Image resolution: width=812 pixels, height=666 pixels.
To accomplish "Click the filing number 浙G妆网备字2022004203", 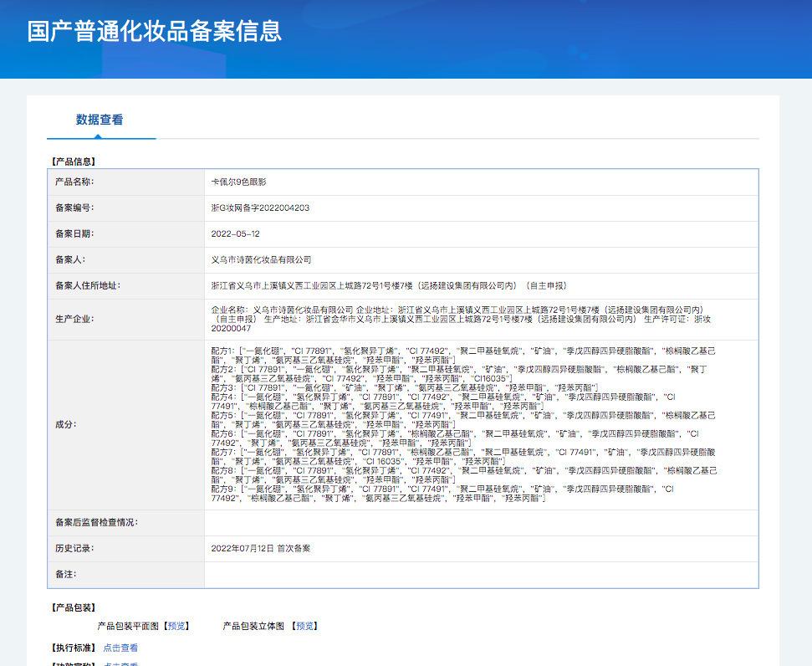I will (x=260, y=207).
